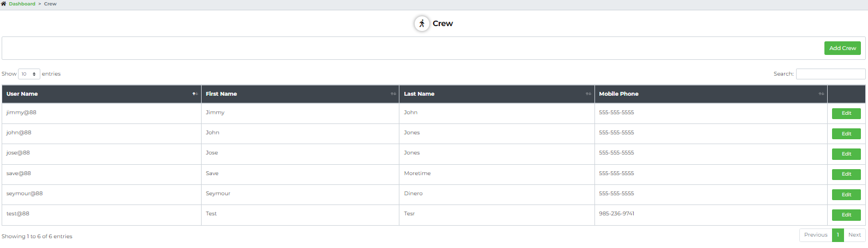Screen dimensions: 868x248
Task: Click the Crew walking person icon
Action: (422, 23)
